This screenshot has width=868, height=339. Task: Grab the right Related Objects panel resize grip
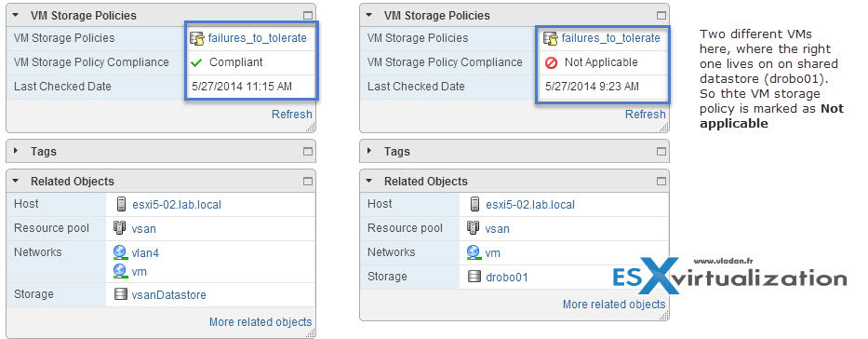click(x=664, y=315)
